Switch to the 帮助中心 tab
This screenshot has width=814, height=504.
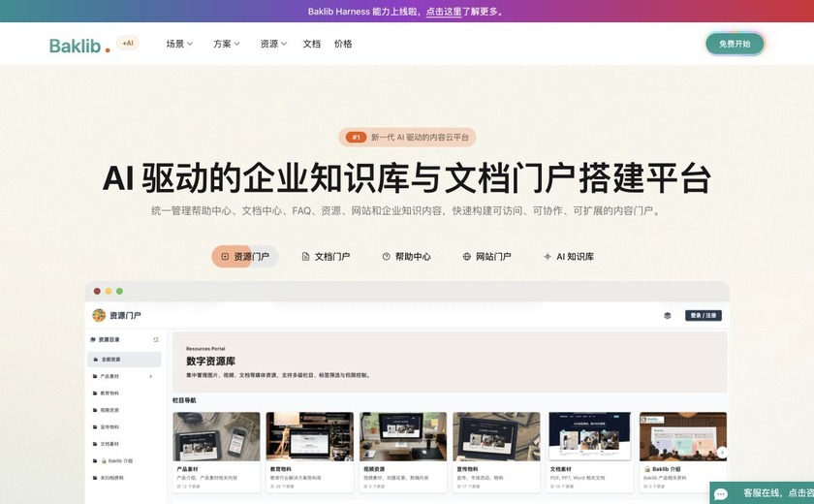click(406, 257)
